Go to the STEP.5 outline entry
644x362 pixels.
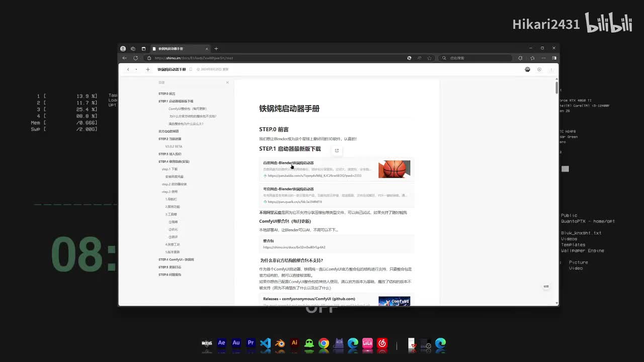click(170, 267)
